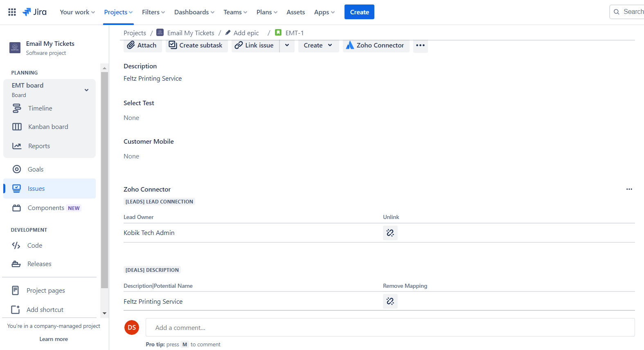Screen dimensions: 644x350
Task: Expand the EMT board selector
Action: [x=86, y=90]
